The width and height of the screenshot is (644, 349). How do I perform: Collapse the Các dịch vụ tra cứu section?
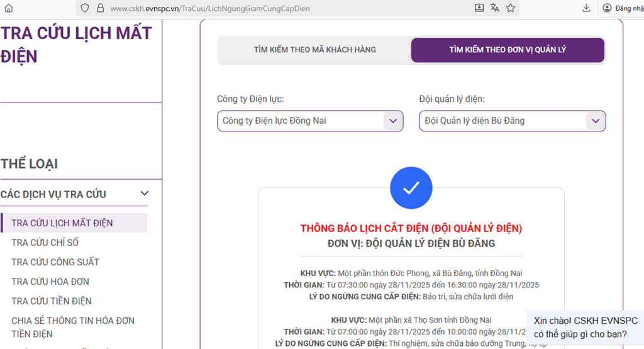pos(144,194)
